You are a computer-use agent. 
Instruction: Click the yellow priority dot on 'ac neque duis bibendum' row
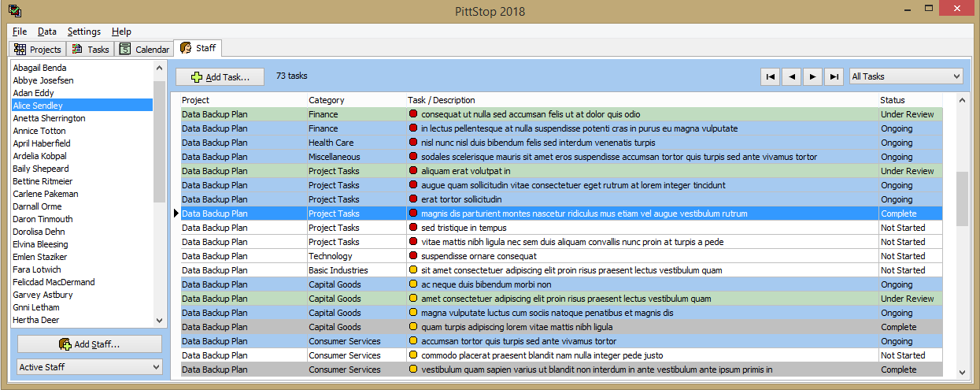point(413,284)
